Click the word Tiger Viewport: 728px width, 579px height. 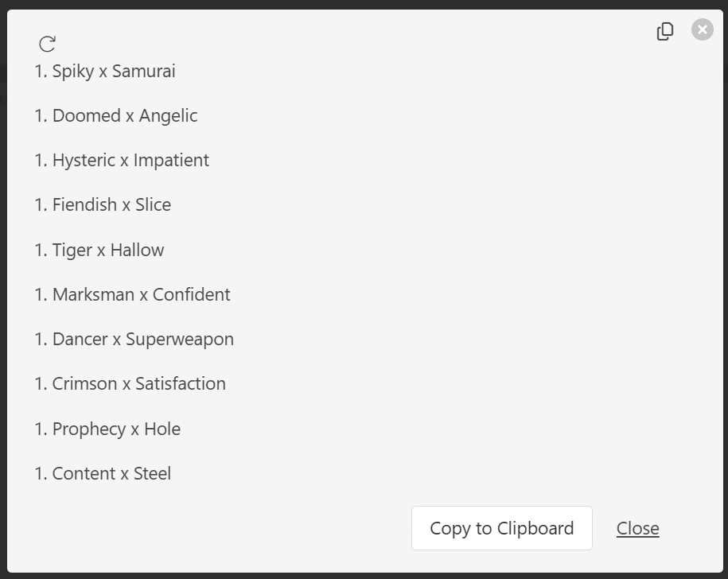point(72,250)
